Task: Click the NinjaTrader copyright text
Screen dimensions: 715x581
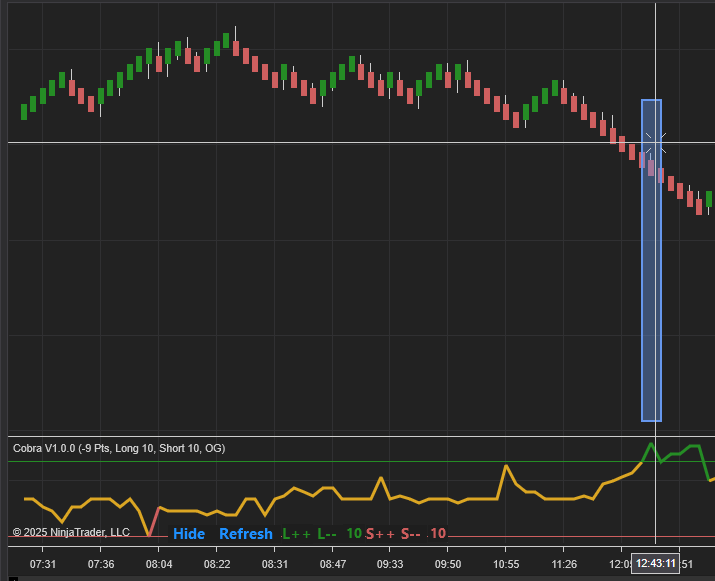Action: 71,532
